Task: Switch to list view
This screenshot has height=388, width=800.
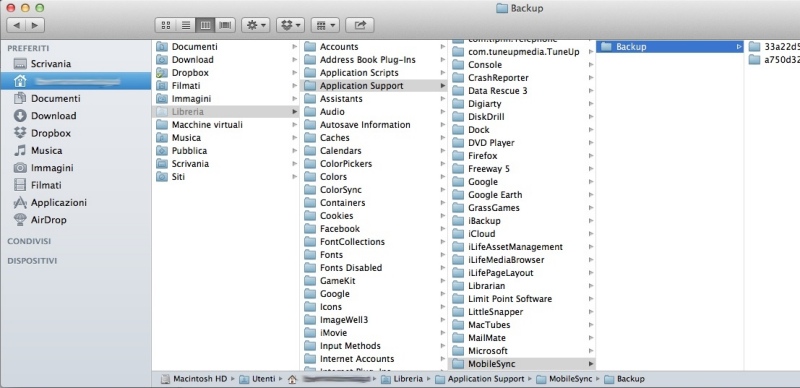Action: (x=186, y=25)
